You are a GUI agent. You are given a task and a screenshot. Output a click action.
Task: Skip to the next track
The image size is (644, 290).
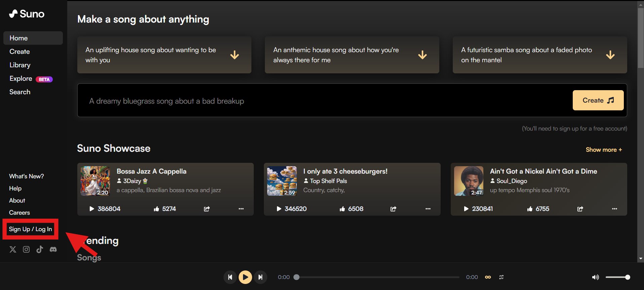click(260, 277)
